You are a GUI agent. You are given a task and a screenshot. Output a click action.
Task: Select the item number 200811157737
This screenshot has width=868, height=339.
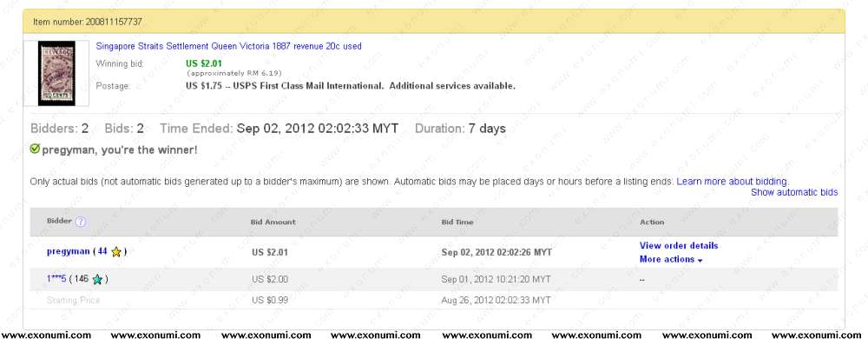coord(114,22)
